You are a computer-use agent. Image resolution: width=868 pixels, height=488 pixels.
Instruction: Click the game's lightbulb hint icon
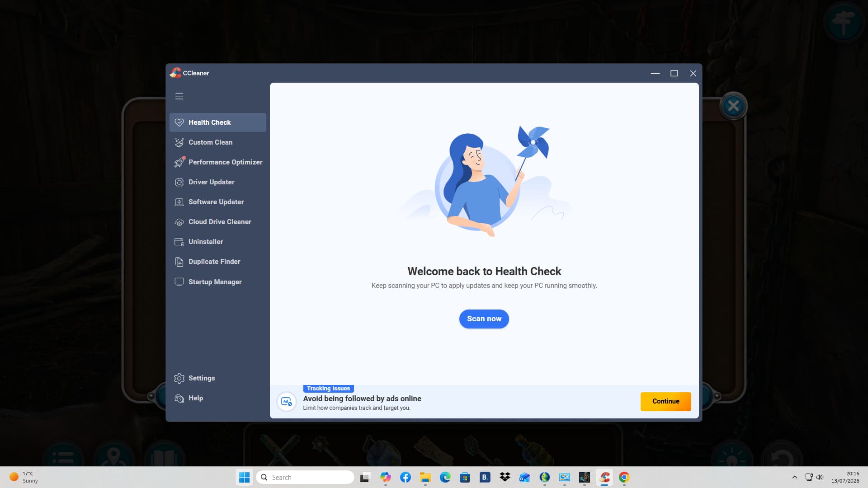click(x=732, y=455)
